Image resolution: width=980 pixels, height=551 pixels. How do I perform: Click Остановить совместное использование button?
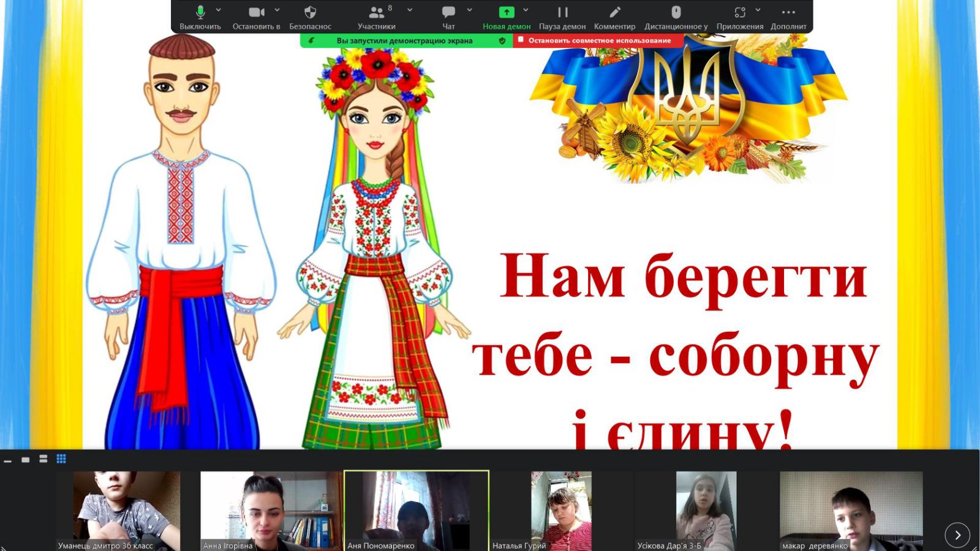tap(598, 40)
